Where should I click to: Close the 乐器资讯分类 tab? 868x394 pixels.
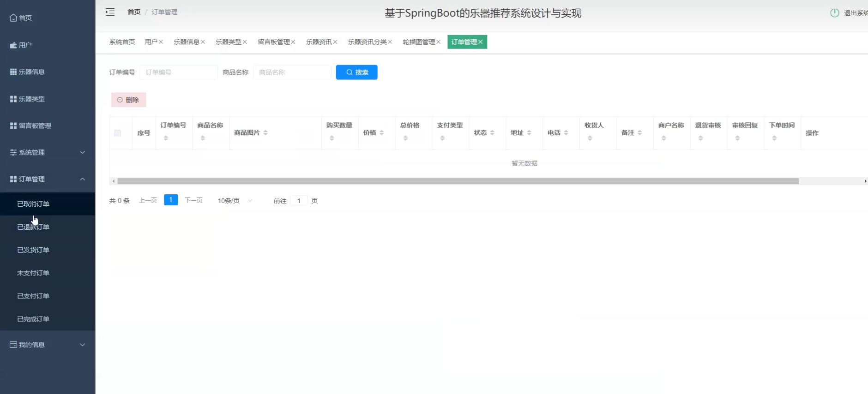(x=390, y=42)
